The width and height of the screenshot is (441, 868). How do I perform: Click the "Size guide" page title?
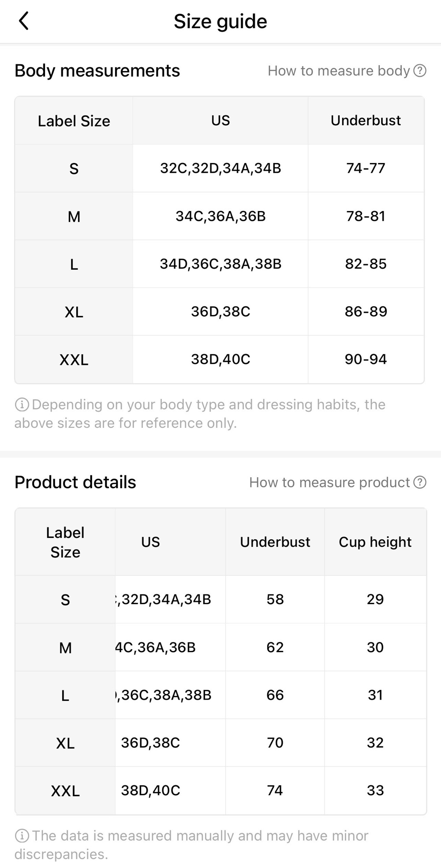click(220, 21)
